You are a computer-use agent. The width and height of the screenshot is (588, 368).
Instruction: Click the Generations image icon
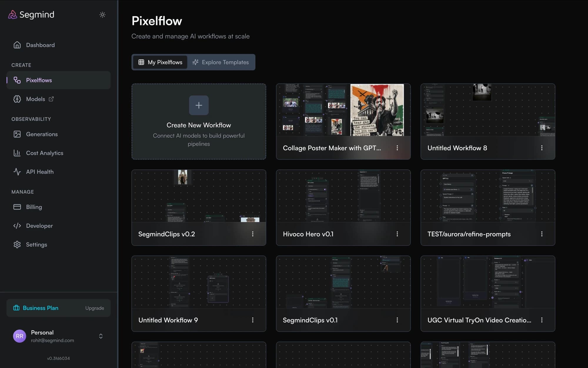(x=17, y=134)
